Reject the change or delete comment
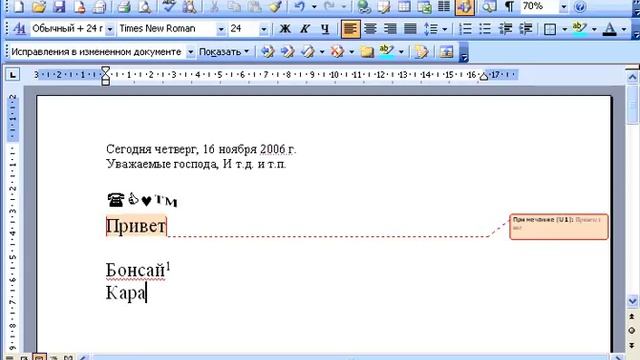640x360 pixels. [337, 51]
